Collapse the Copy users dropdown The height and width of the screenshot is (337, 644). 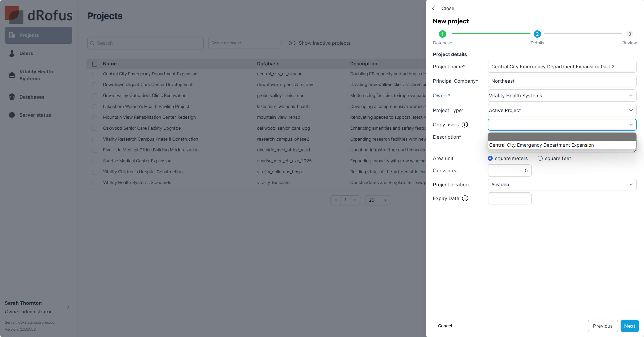click(x=562, y=125)
